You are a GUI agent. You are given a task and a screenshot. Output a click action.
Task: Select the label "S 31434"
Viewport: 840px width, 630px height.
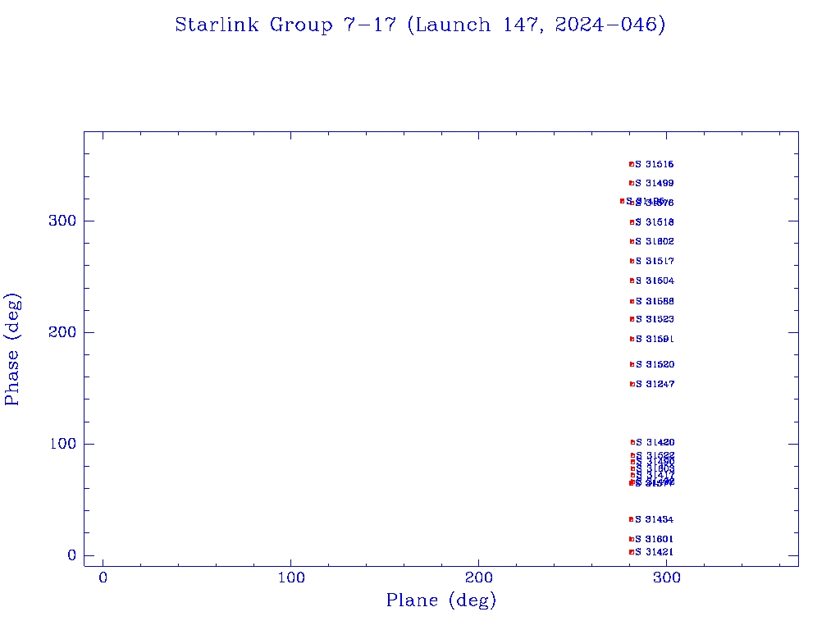(654, 519)
